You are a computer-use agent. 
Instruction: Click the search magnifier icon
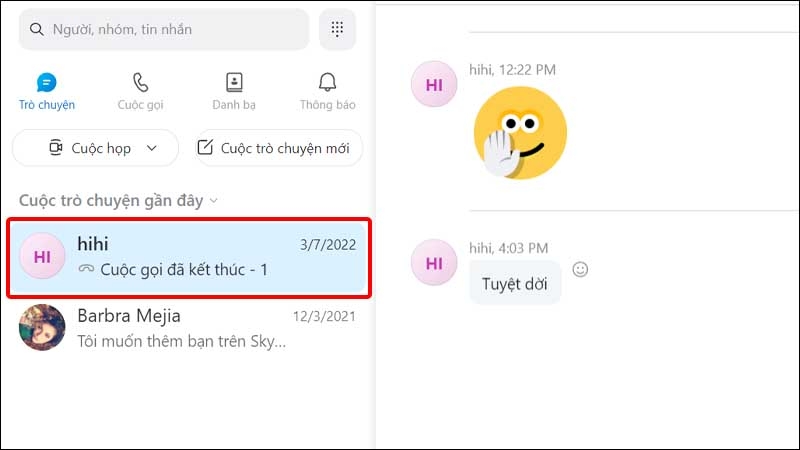tap(36, 29)
